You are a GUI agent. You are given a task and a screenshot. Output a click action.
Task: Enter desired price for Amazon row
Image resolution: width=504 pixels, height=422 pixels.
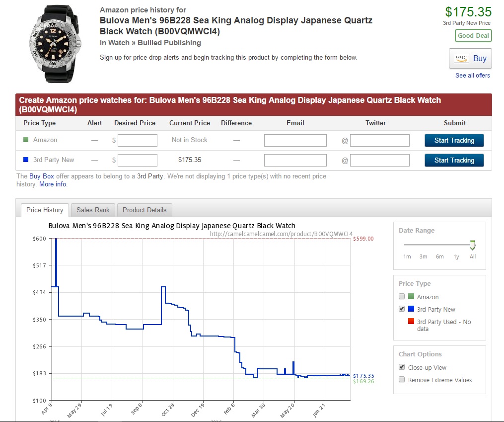click(x=138, y=141)
